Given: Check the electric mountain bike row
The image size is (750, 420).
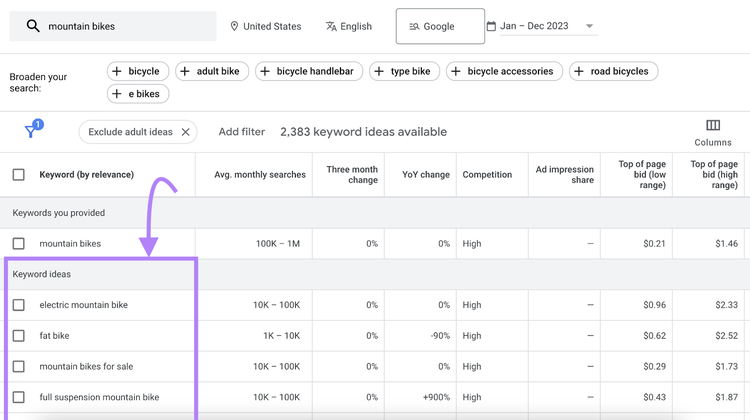Looking at the screenshot, I should tap(19, 305).
